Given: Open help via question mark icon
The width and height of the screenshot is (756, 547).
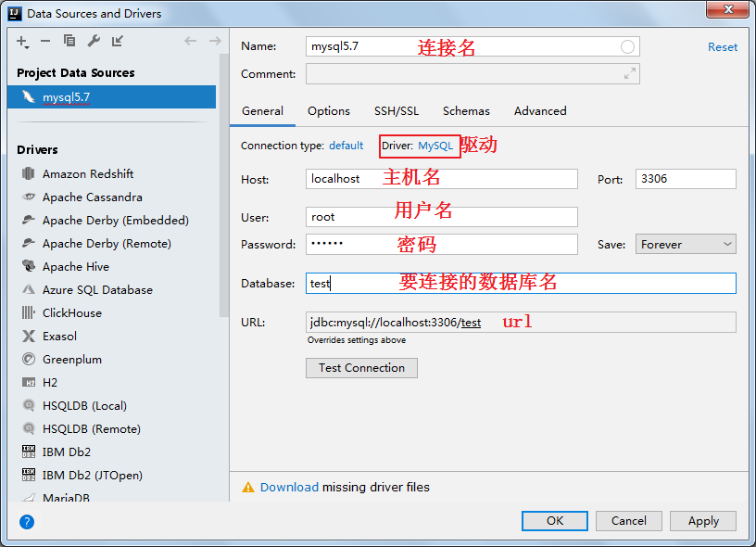Looking at the screenshot, I should click(x=27, y=522).
